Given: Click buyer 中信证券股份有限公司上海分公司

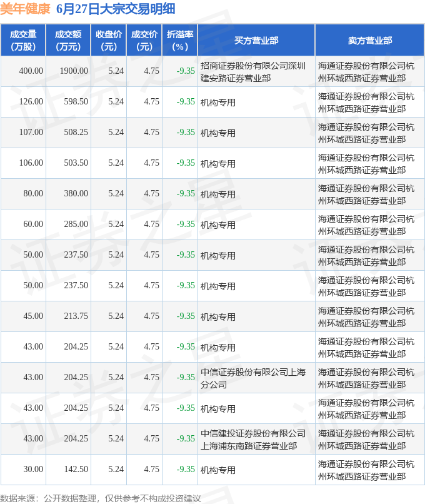Looking at the screenshot, I should coord(253,378).
